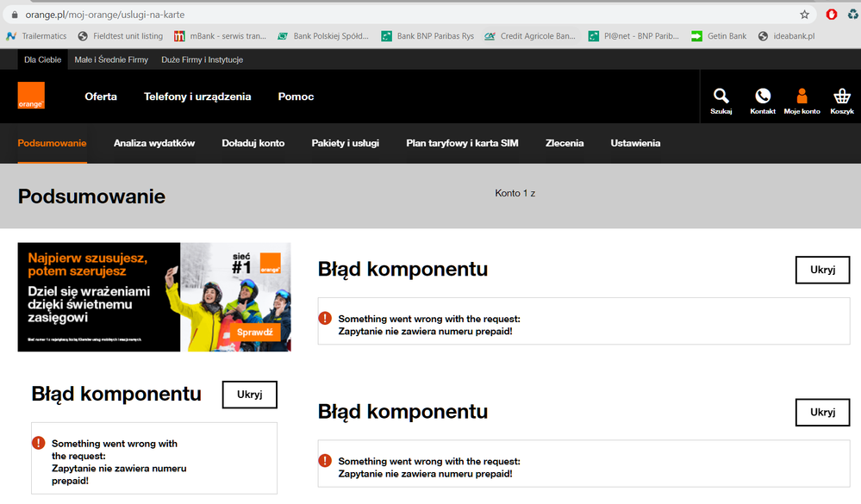This screenshot has height=504, width=861.
Task: Go to Plan taryfowy i karta SIM
Action: 462,143
